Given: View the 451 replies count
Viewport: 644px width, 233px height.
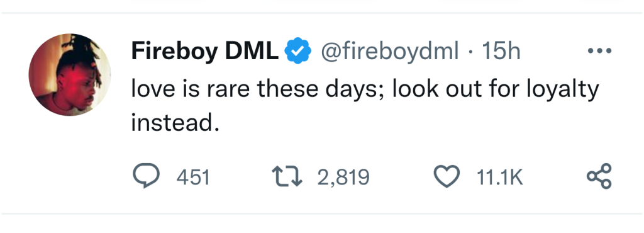Looking at the screenshot, I should 193,178.
